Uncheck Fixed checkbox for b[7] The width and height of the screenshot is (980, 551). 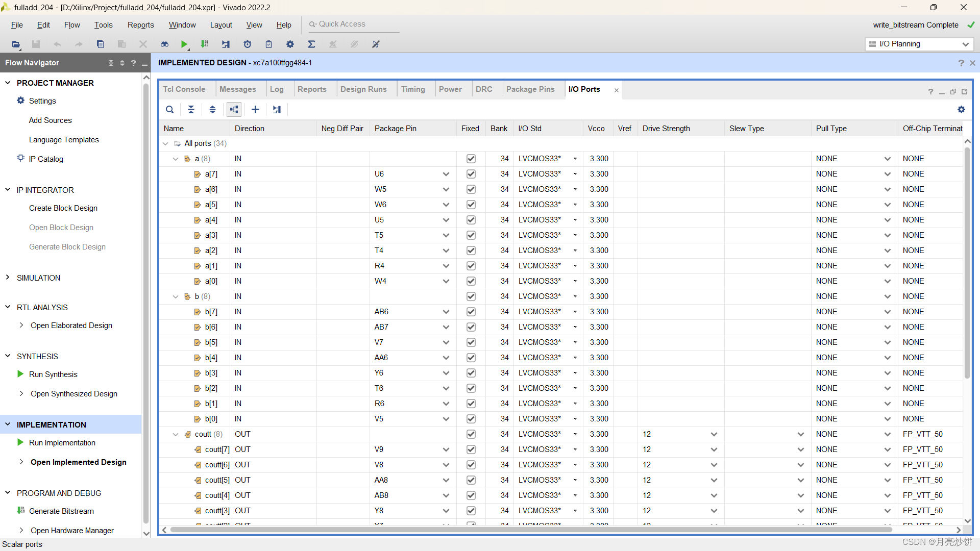471,312
